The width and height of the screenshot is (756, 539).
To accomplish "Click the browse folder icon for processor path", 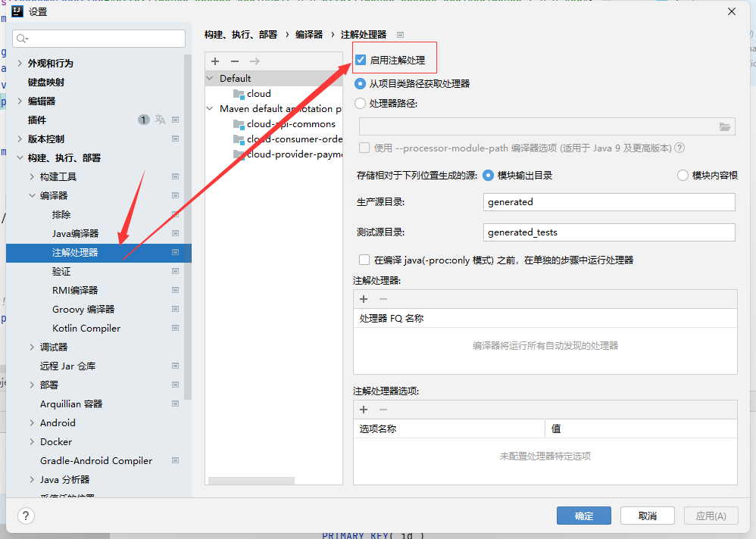I will 725,126.
